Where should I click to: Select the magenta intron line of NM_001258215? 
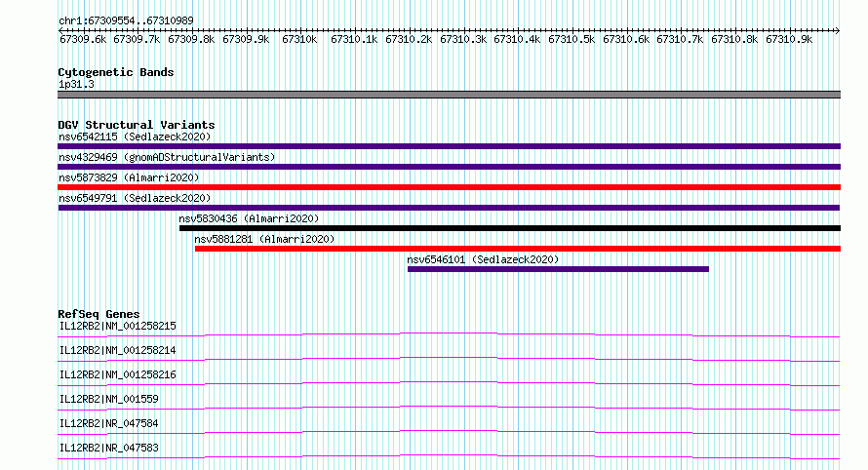point(449,334)
